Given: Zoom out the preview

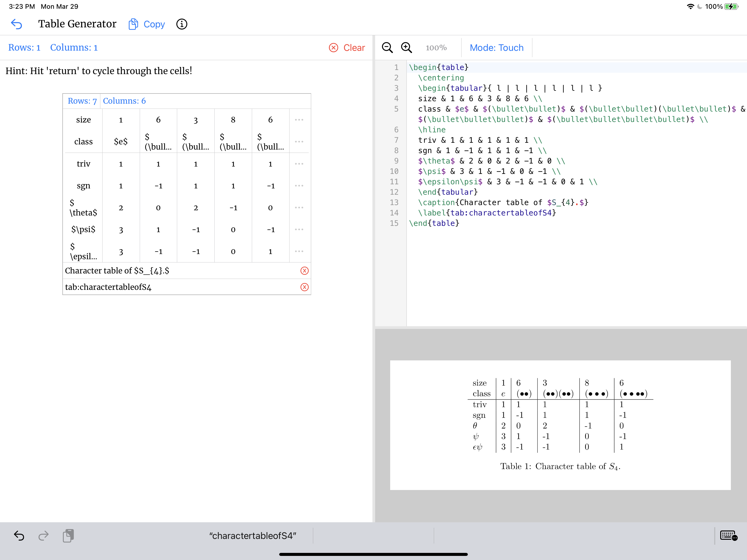Looking at the screenshot, I should (387, 48).
